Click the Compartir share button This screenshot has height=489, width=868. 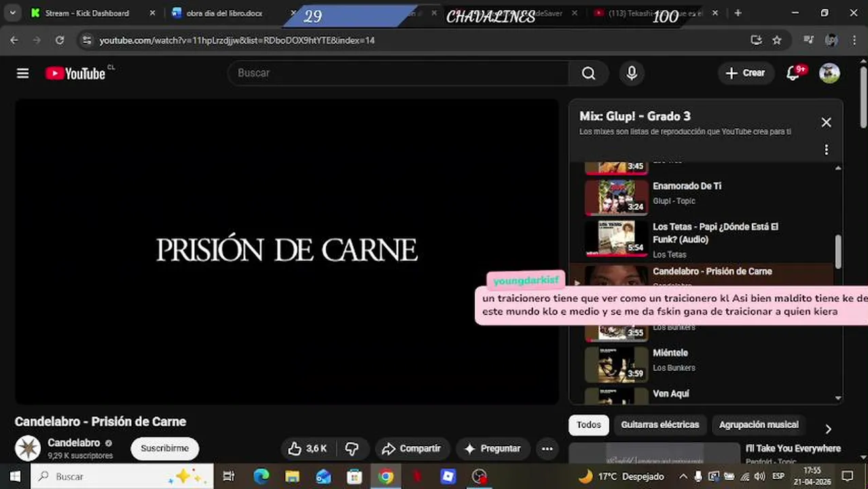(x=412, y=448)
